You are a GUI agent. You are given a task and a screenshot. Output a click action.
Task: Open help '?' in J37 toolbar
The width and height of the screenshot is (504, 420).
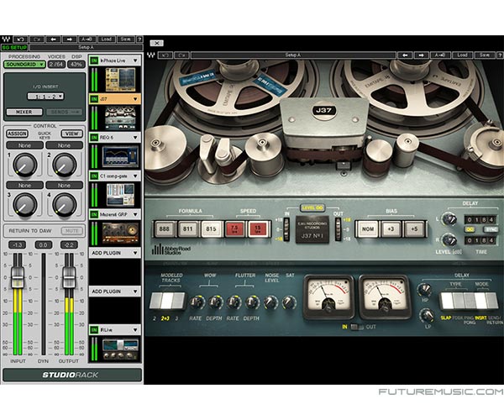(x=501, y=55)
